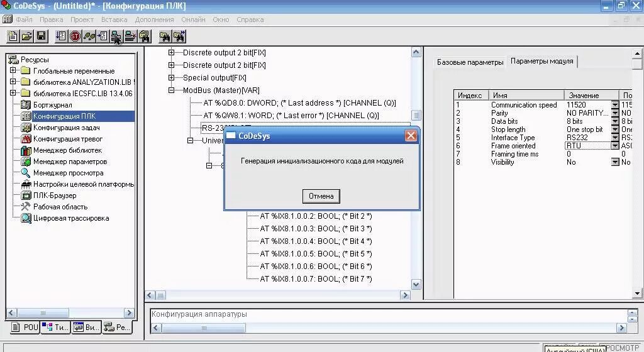
Task: Collapse the ModBus (Master)[VAR] node
Action: tap(171, 91)
